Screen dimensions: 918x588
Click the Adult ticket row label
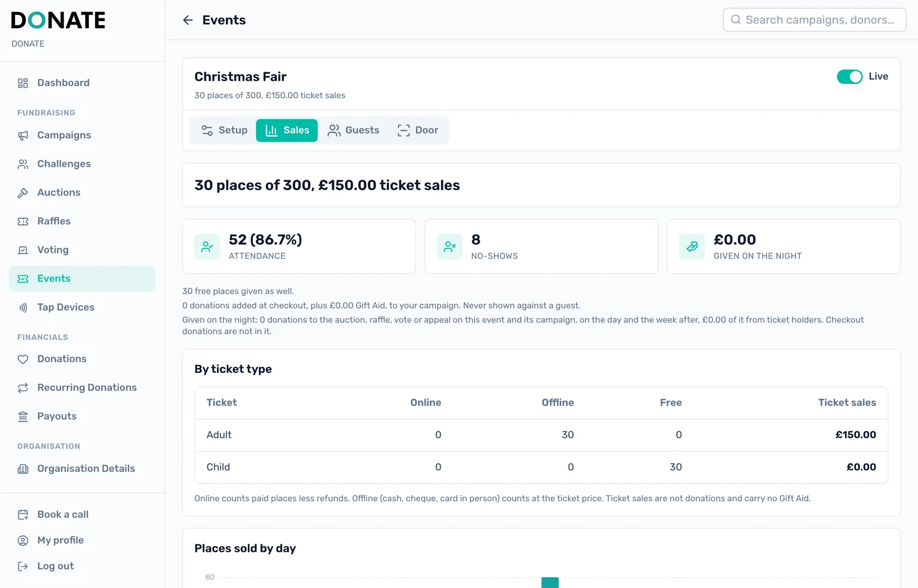click(219, 435)
